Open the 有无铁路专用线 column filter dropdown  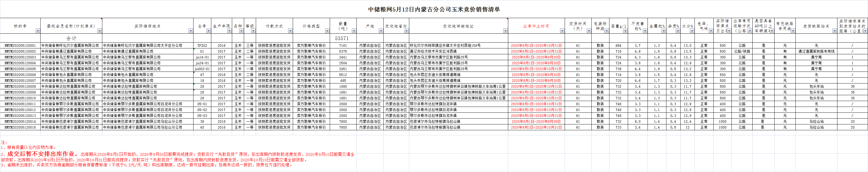click(793, 31)
